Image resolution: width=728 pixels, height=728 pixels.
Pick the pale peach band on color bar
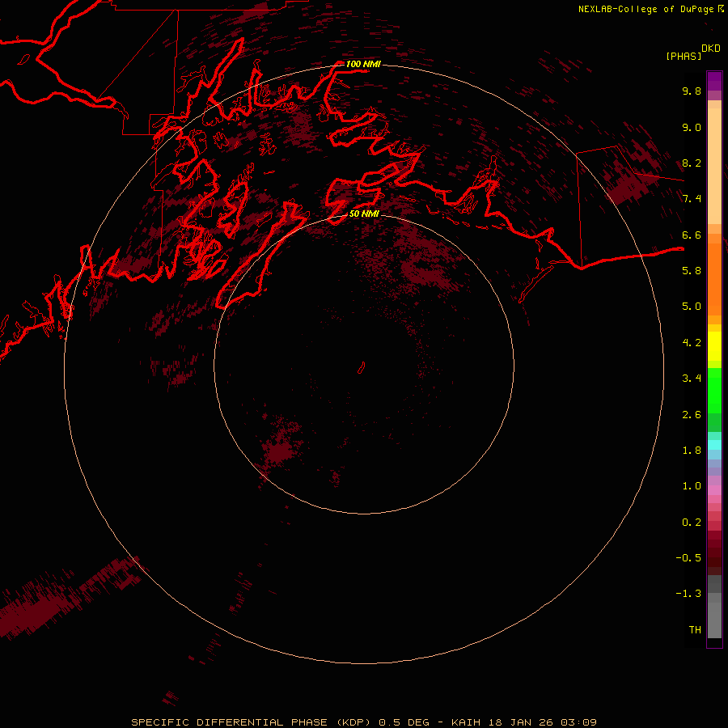[x=714, y=166]
